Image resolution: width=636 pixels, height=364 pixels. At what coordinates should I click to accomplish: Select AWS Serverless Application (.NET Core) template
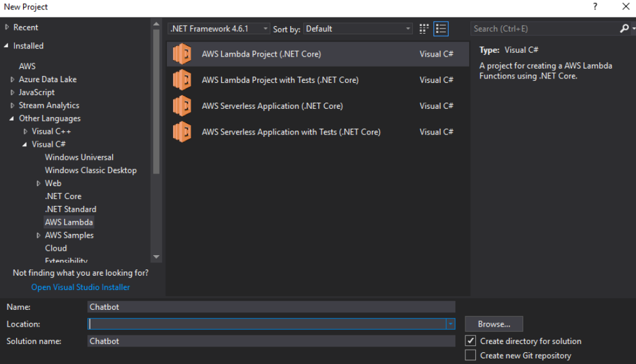[318, 106]
